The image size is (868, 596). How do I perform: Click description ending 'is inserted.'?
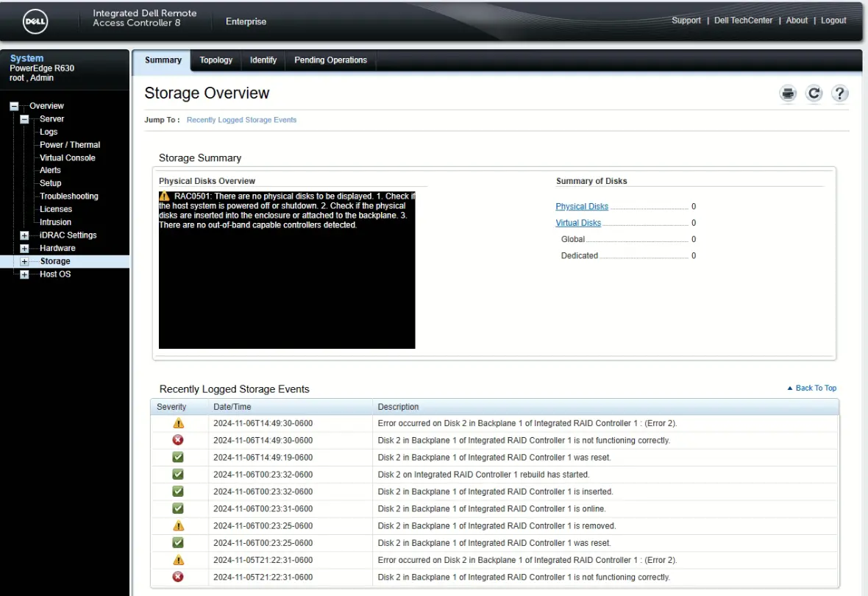495,492
